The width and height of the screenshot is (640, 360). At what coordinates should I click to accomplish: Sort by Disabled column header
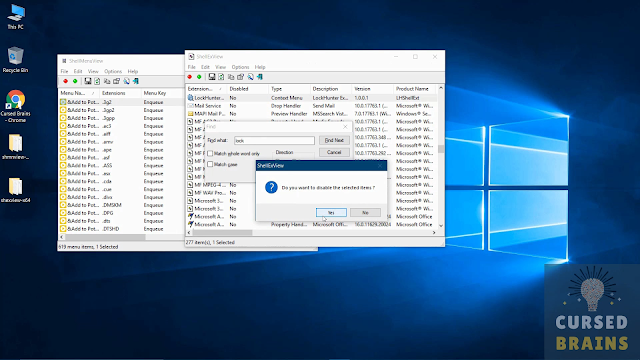click(248, 89)
